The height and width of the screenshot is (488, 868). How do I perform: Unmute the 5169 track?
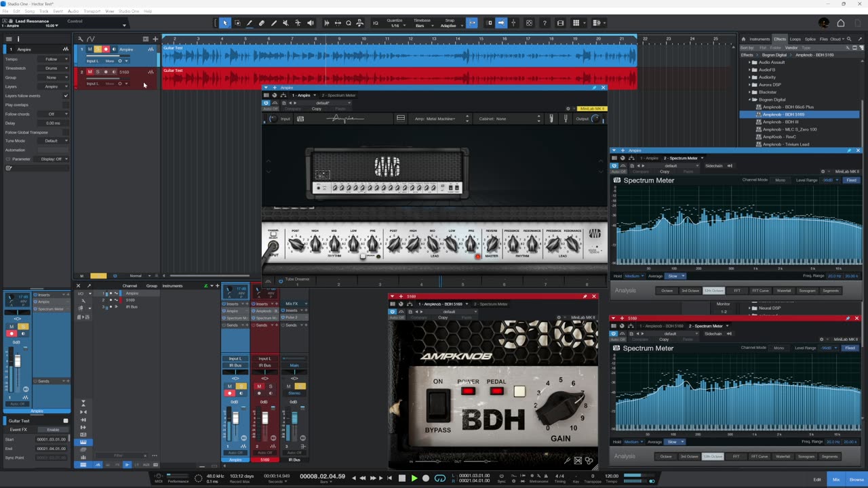[90, 72]
